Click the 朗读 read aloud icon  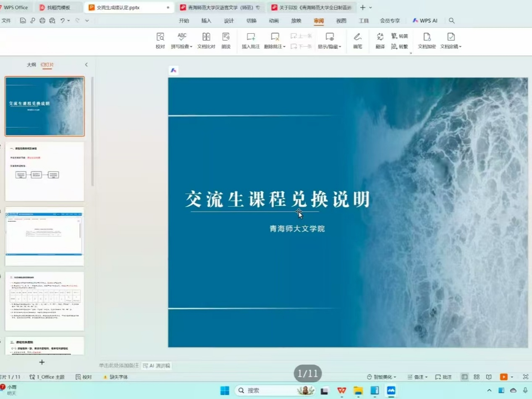point(226,41)
